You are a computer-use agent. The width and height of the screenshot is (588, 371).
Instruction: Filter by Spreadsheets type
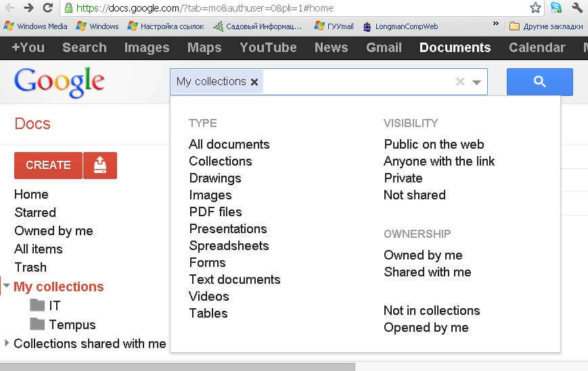(x=229, y=245)
